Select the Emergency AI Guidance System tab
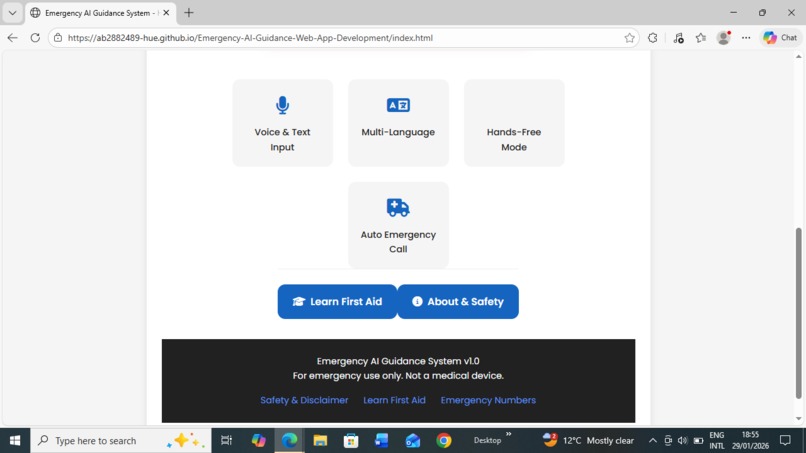The image size is (806, 453). 98,13
